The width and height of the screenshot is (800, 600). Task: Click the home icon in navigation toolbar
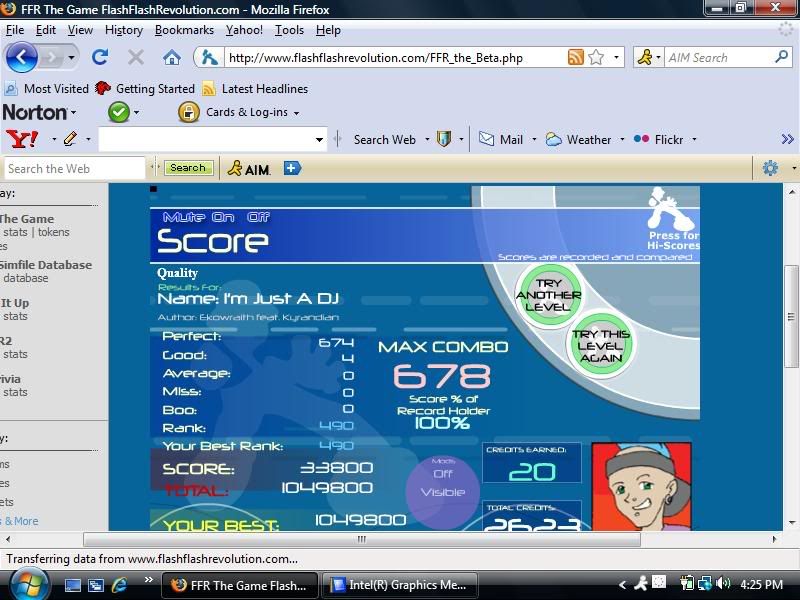point(172,57)
